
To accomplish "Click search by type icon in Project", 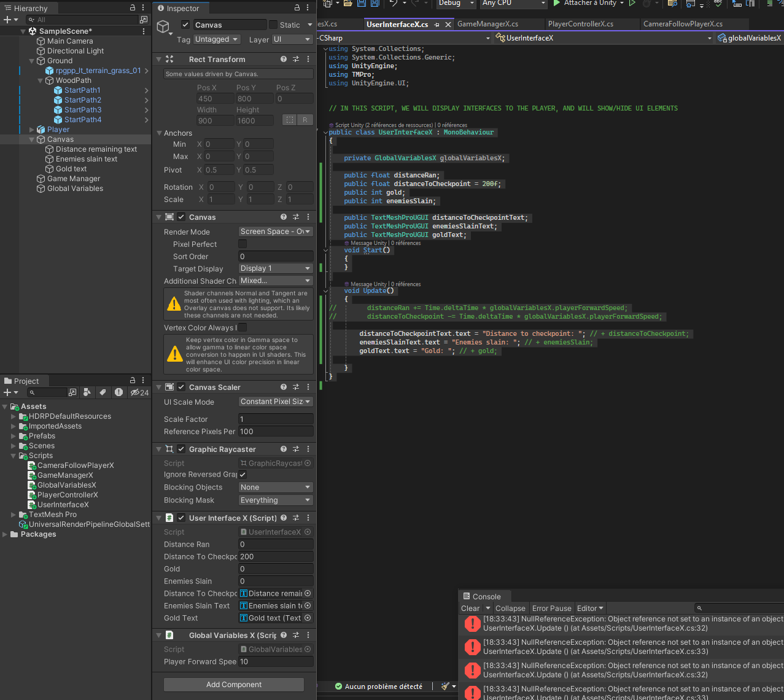I will [x=87, y=392].
